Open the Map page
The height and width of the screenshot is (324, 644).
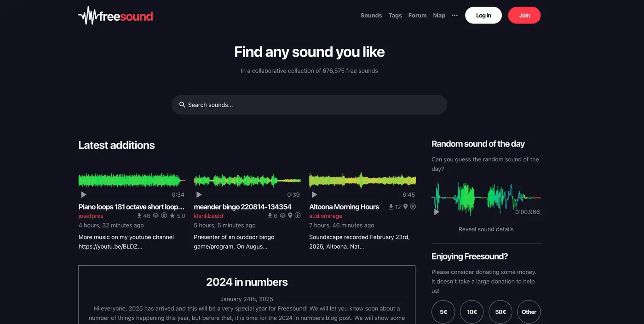pos(439,15)
